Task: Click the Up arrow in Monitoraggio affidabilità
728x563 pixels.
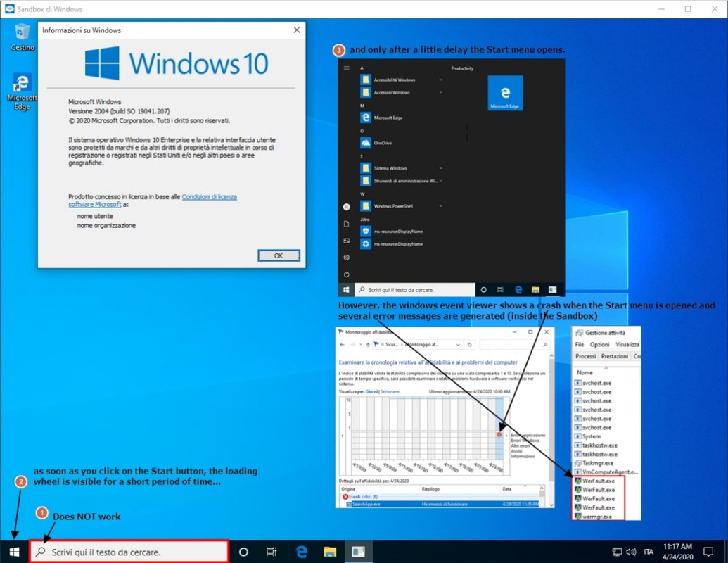Action: tap(368, 345)
